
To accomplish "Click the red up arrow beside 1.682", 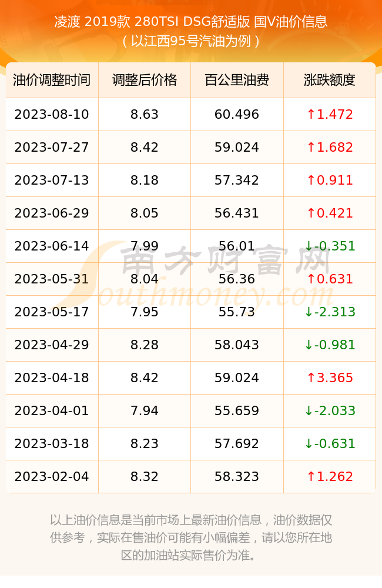I will 311,147.
